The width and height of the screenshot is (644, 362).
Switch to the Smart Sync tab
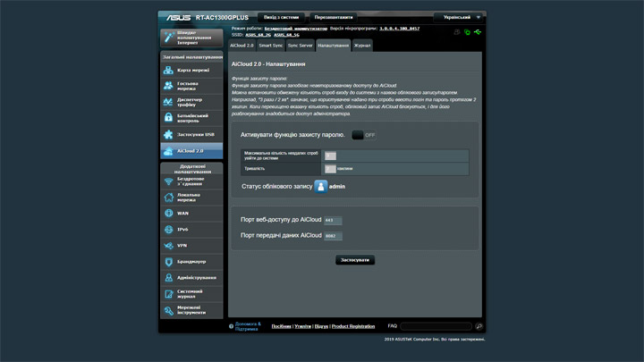point(271,46)
